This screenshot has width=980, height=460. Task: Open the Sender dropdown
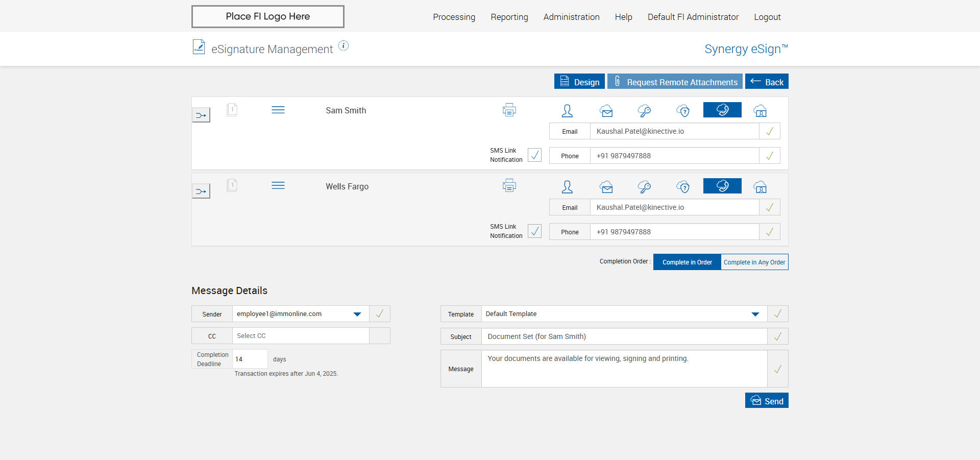click(x=301, y=314)
